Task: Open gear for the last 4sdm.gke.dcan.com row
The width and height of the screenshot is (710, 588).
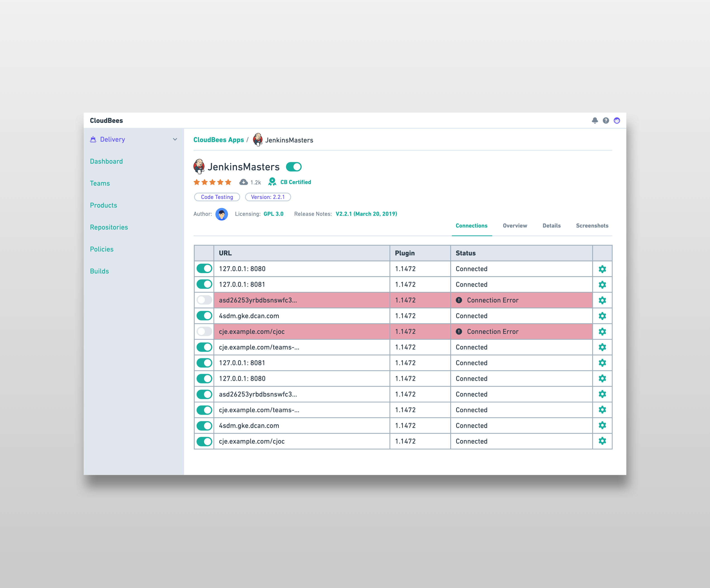Action: [602, 425]
